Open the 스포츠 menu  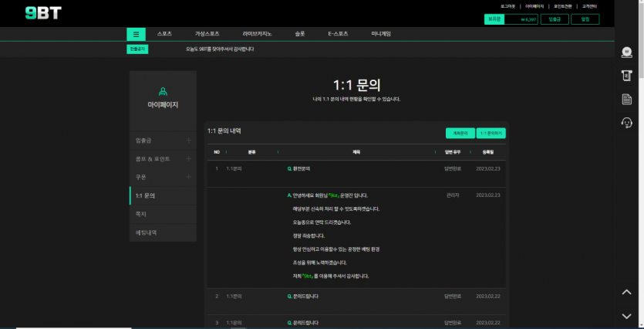[x=164, y=34]
